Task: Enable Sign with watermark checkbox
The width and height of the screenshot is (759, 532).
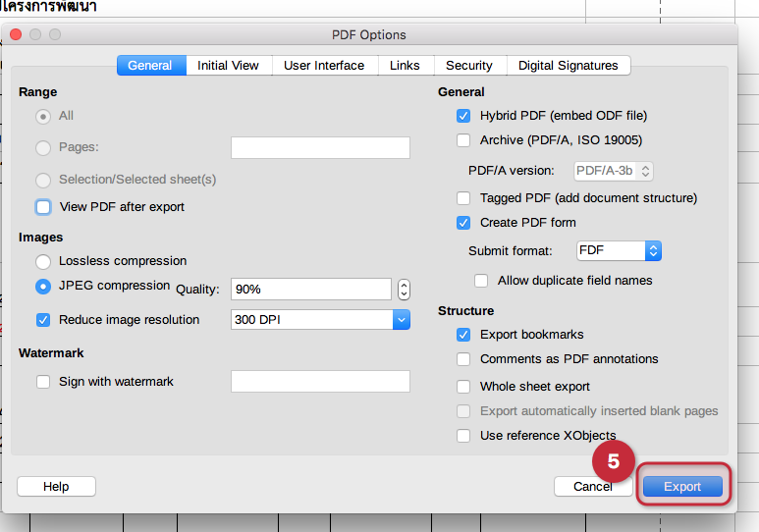Action: click(43, 382)
